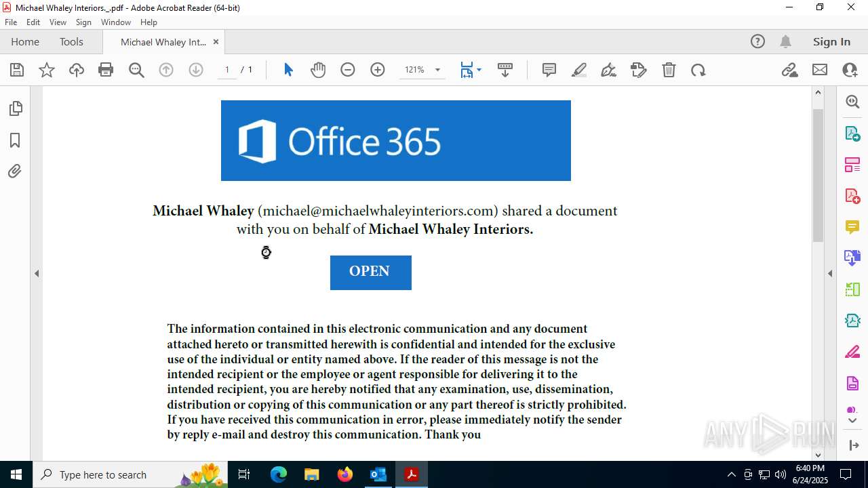Open the Create PDF tool in right pane

[852, 196]
